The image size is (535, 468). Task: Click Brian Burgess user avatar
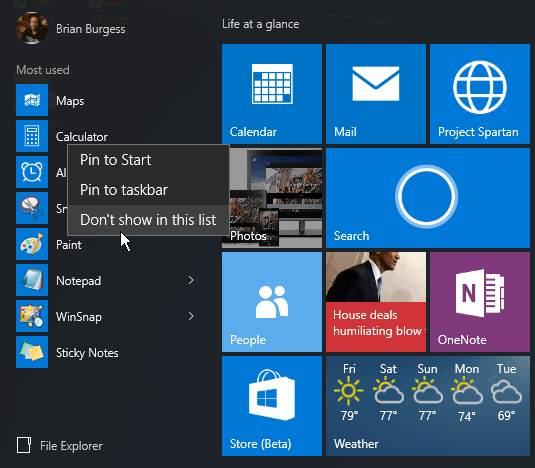32,28
